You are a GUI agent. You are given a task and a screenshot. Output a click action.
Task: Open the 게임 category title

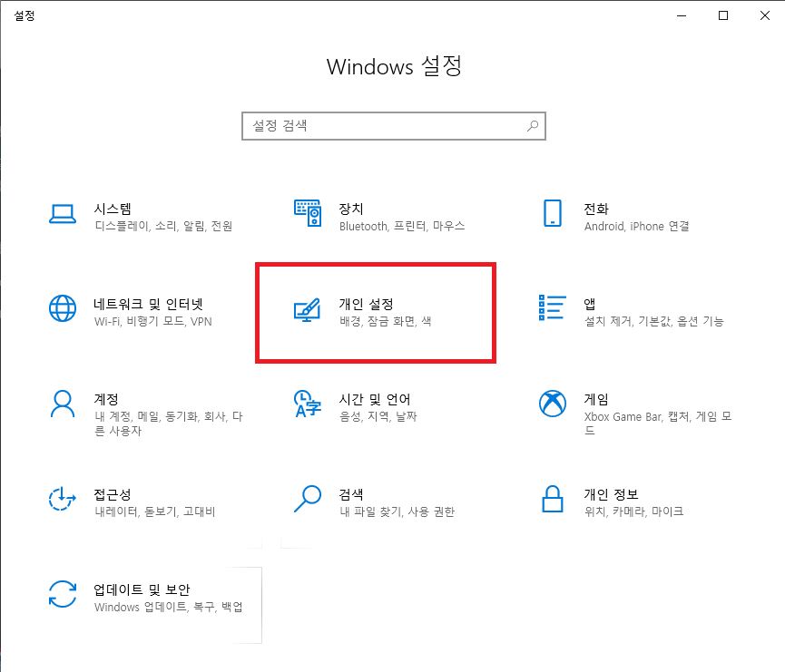coord(596,399)
